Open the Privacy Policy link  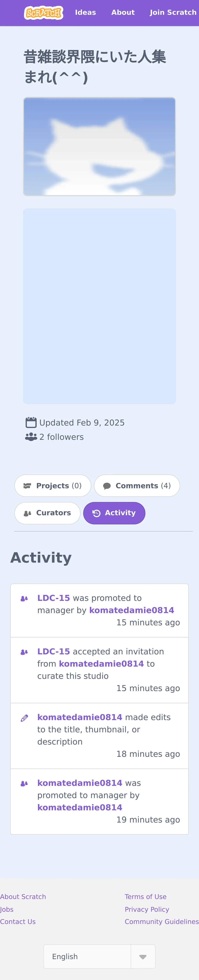147,909
